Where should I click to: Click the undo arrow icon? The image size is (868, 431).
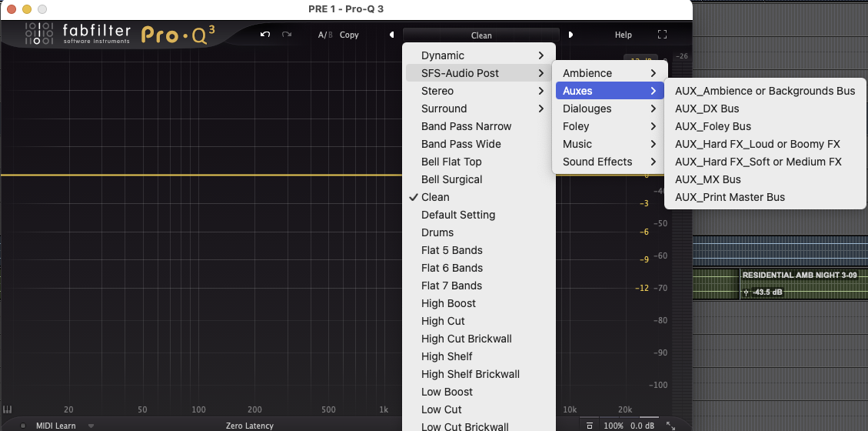pyautogui.click(x=265, y=35)
